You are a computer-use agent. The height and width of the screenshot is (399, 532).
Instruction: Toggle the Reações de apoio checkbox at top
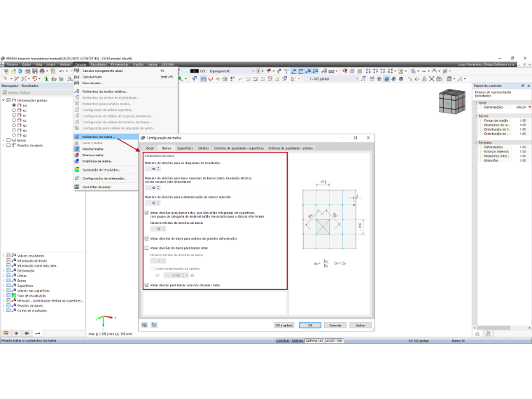click(x=9, y=145)
